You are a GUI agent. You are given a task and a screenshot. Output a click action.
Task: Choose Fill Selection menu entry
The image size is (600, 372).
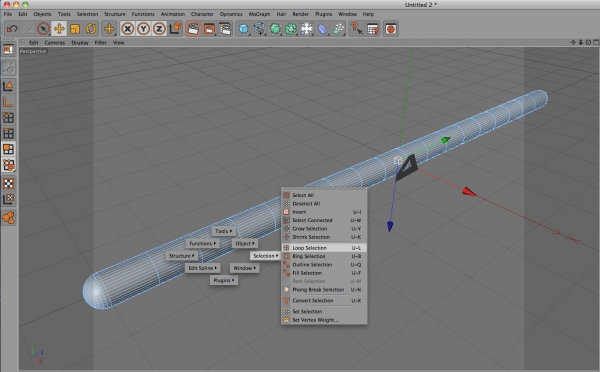click(x=324, y=273)
